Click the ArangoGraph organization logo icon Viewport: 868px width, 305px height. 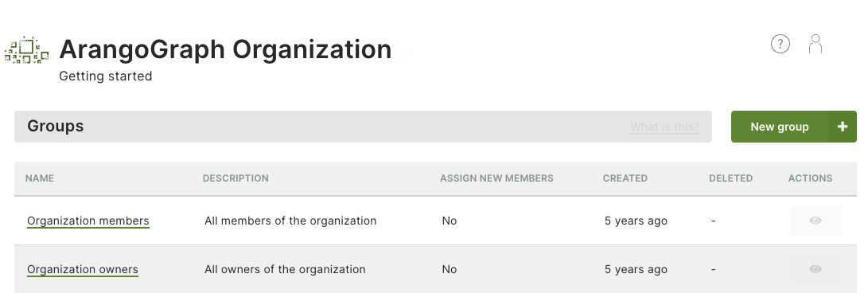pos(26,50)
